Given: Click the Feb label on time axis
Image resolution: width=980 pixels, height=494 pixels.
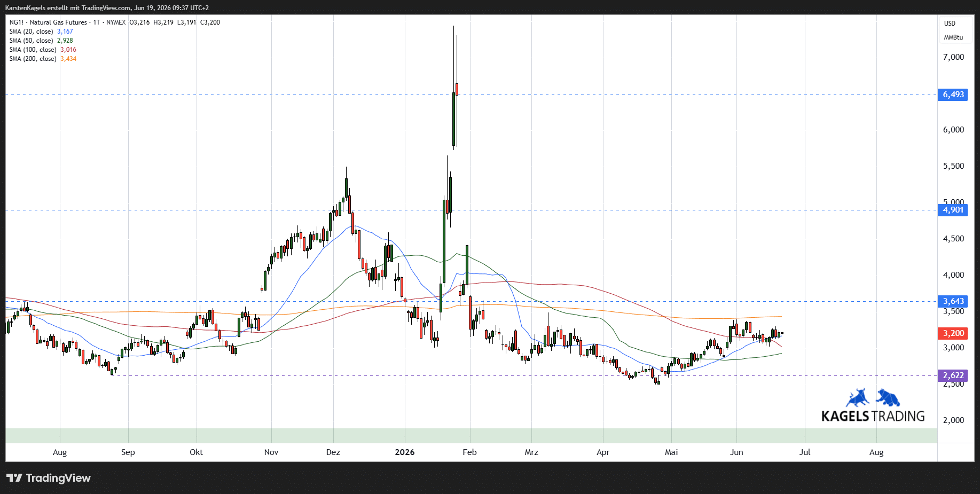Looking at the screenshot, I should [x=469, y=452].
